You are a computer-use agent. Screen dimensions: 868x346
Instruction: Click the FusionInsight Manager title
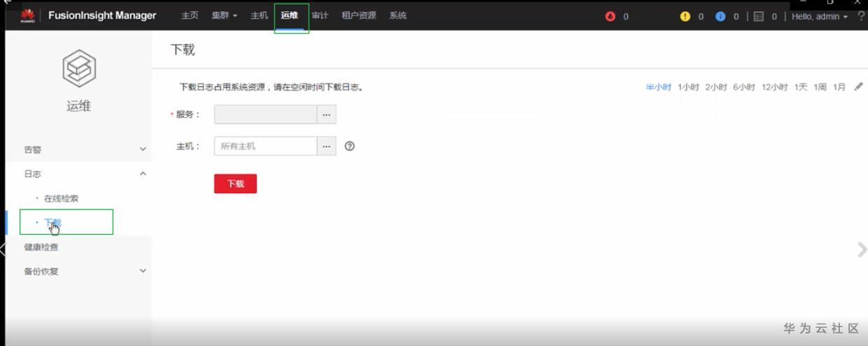102,15
